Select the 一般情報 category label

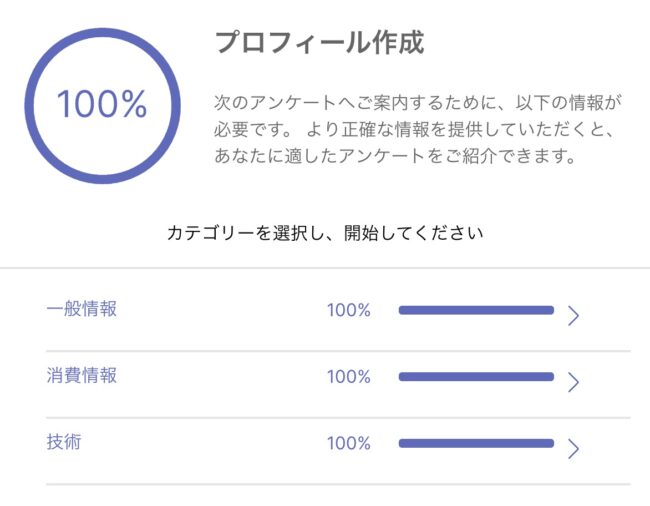point(82,309)
